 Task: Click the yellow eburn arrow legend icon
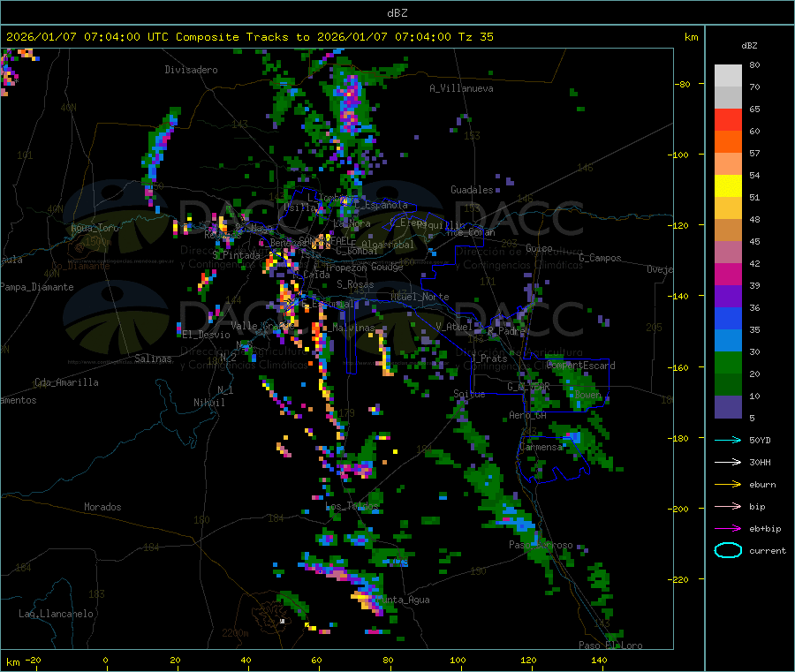[x=728, y=485]
